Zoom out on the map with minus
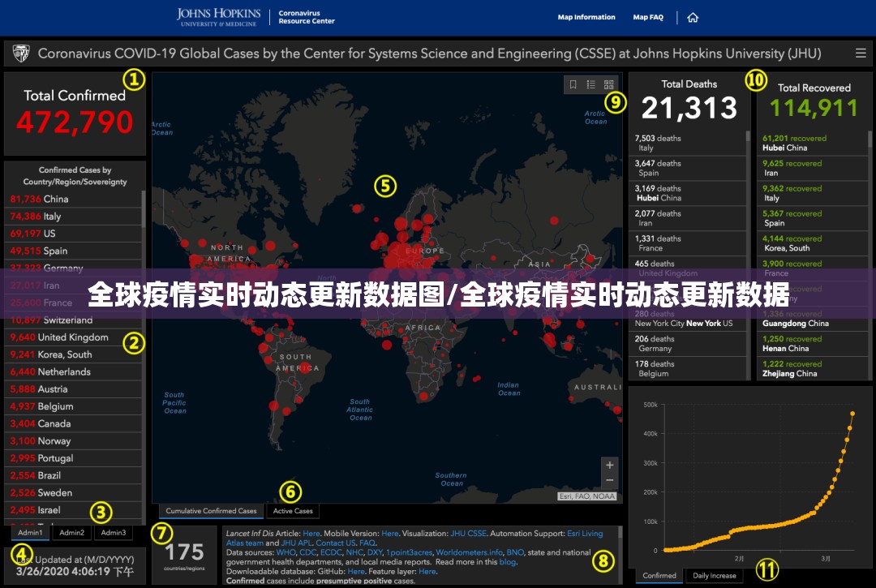Viewport: 876px width, 588px height. [609, 480]
